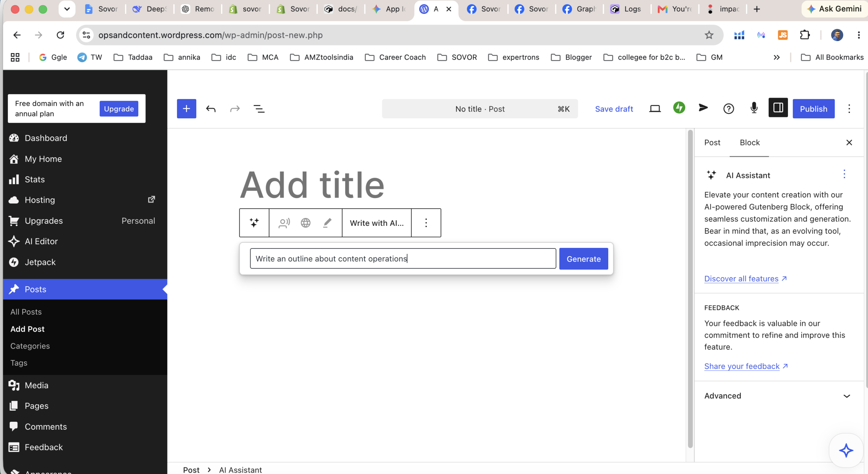Click the floating AI sparkle button
868x474 pixels.
pos(846,450)
